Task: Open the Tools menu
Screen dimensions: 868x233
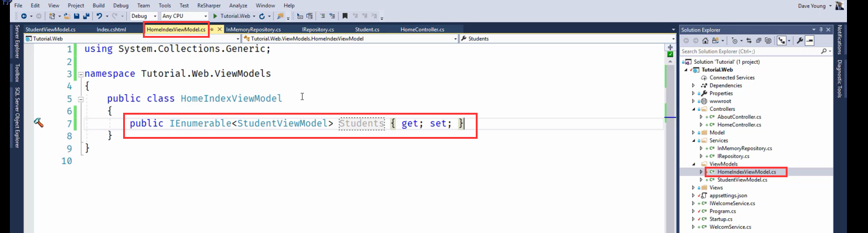Action: click(165, 5)
